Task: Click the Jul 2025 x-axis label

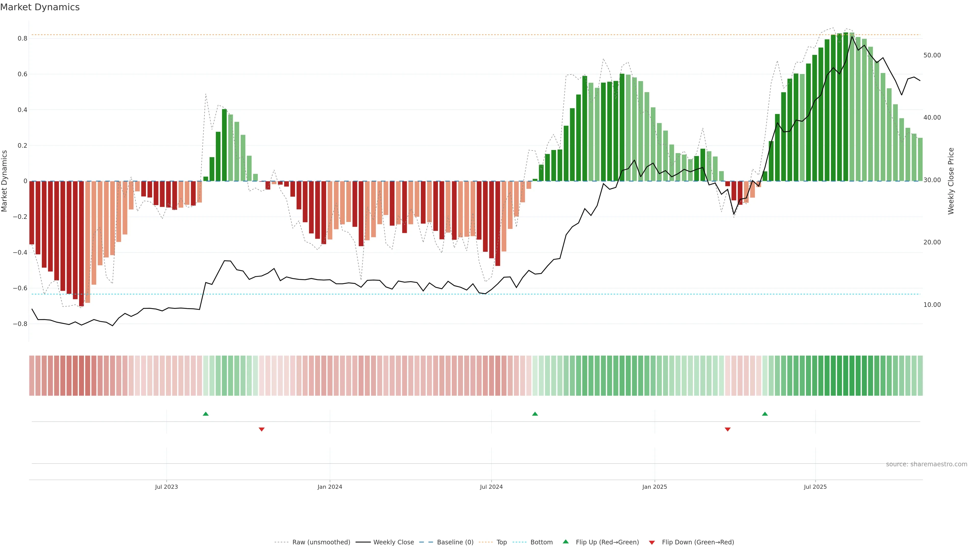Action: click(815, 487)
